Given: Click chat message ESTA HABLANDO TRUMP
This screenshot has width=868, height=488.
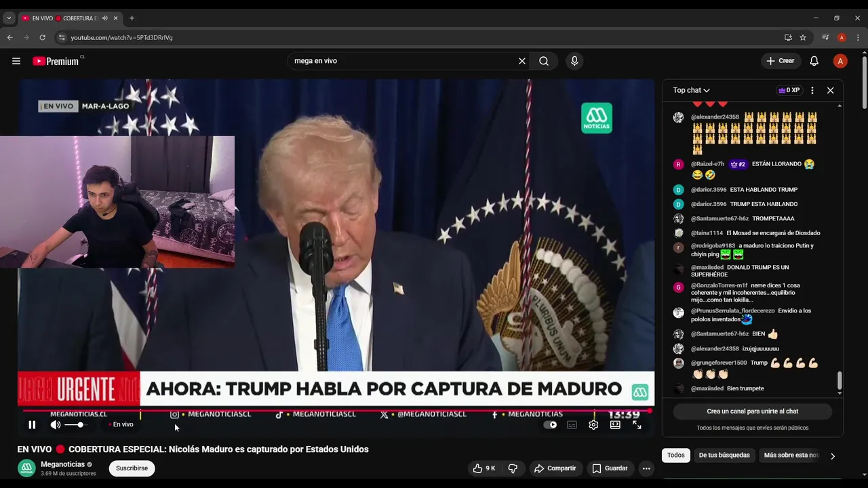Looking at the screenshot, I should pos(764,190).
